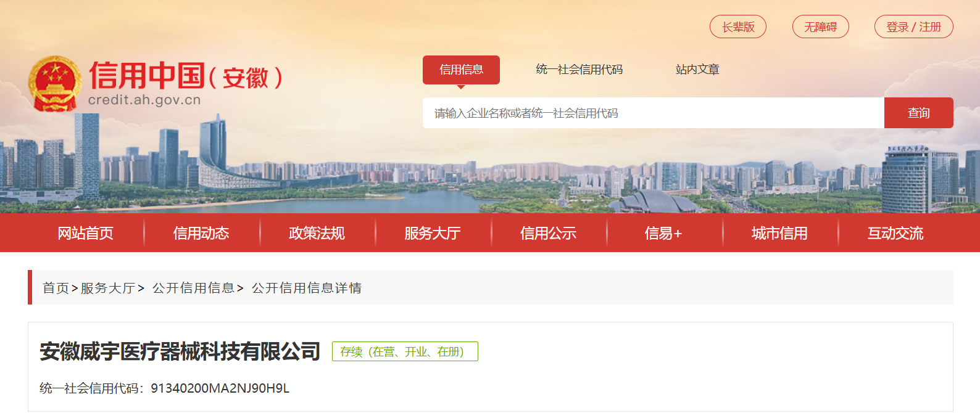
Task: Focus the enterprise name search field
Action: pyautogui.click(x=654, y=113)
